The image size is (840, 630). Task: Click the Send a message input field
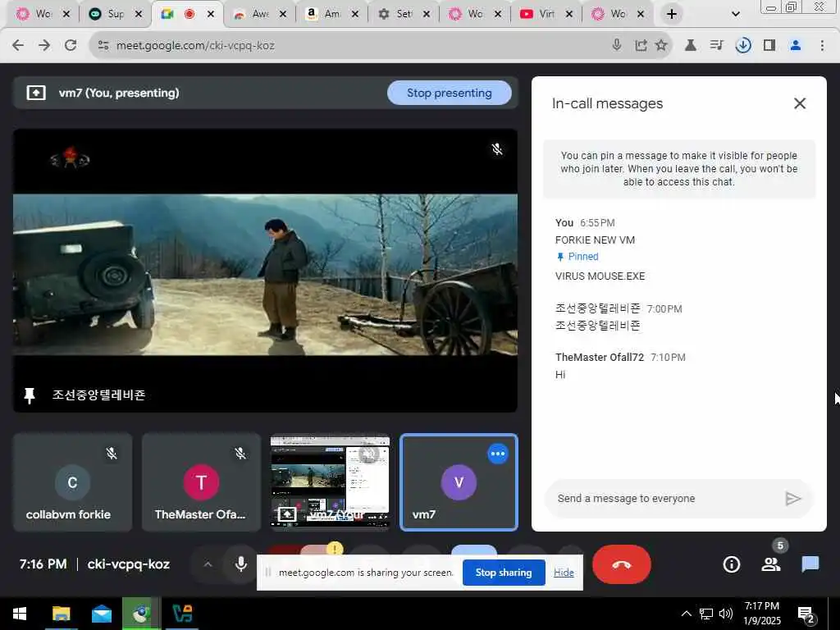664,499
